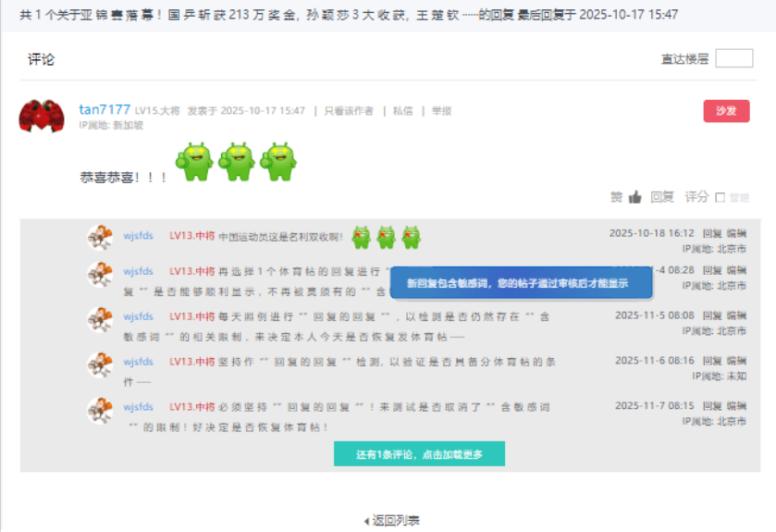Click the 直达楼层 floor number input
Image resolution: width=776 pixels, height=532 pixels.
tap(734, 58)
